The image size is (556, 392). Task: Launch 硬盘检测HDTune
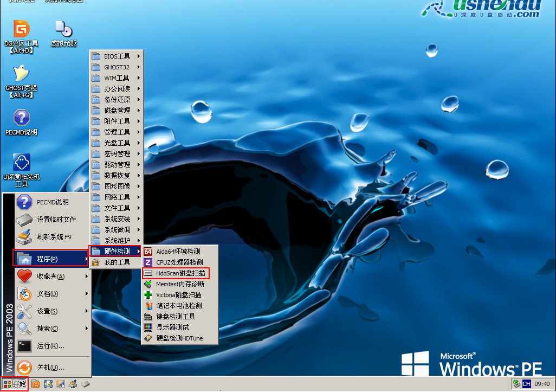(x=179, y=338)
